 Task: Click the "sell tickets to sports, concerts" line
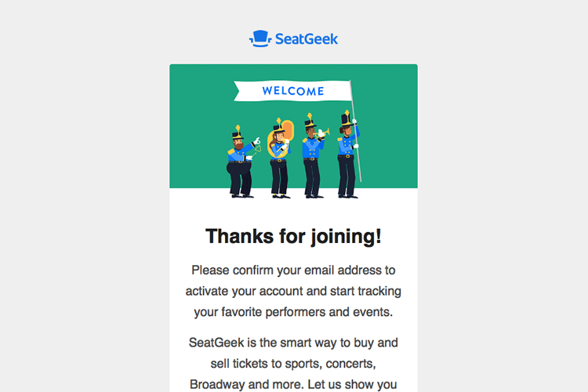point(293,364)
